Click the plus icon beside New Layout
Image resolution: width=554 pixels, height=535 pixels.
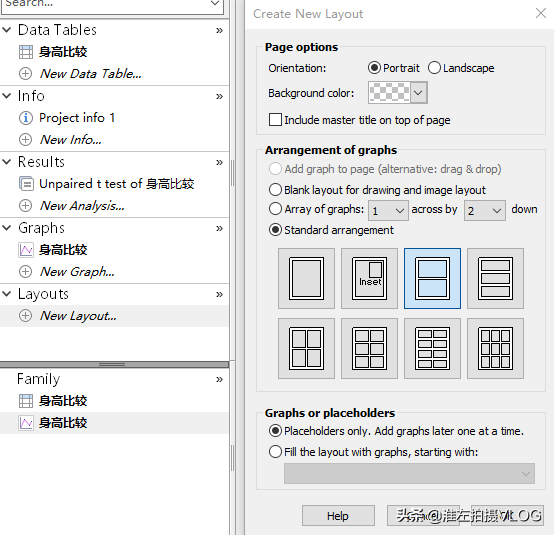[x=25, y=316]
